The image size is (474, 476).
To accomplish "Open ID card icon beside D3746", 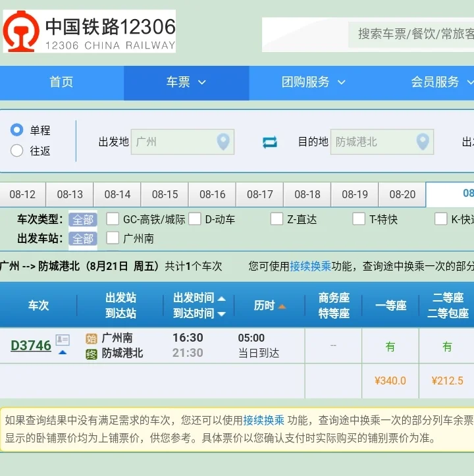I will (63, 340).
